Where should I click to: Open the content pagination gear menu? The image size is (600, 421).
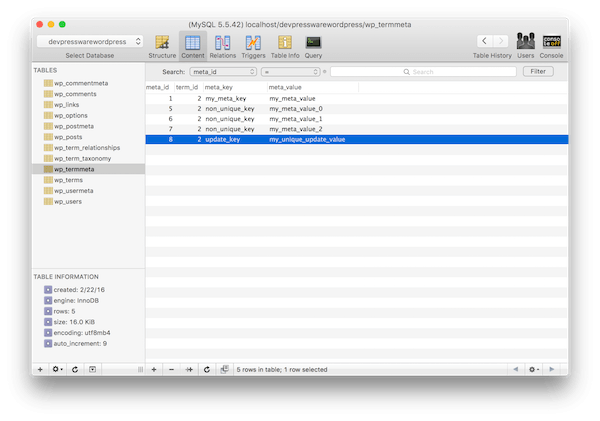tap(533, 369)
